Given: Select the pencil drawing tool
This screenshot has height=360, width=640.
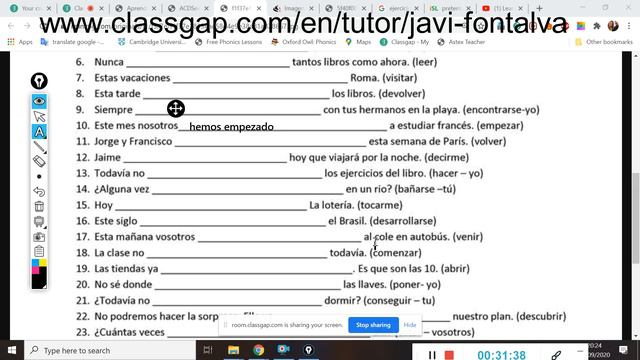Looking at the screenshot, I should (39, 147).
